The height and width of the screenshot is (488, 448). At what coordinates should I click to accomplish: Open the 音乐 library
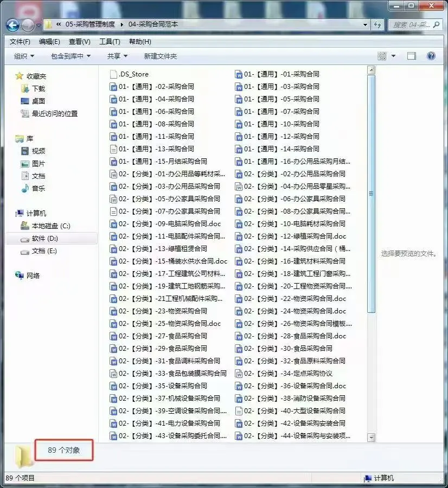point(33,188)
